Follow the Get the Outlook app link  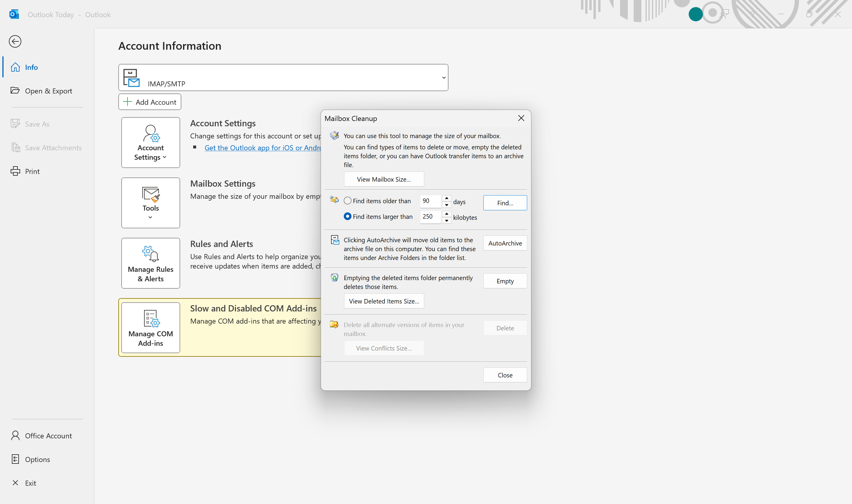tap(263, 148)
